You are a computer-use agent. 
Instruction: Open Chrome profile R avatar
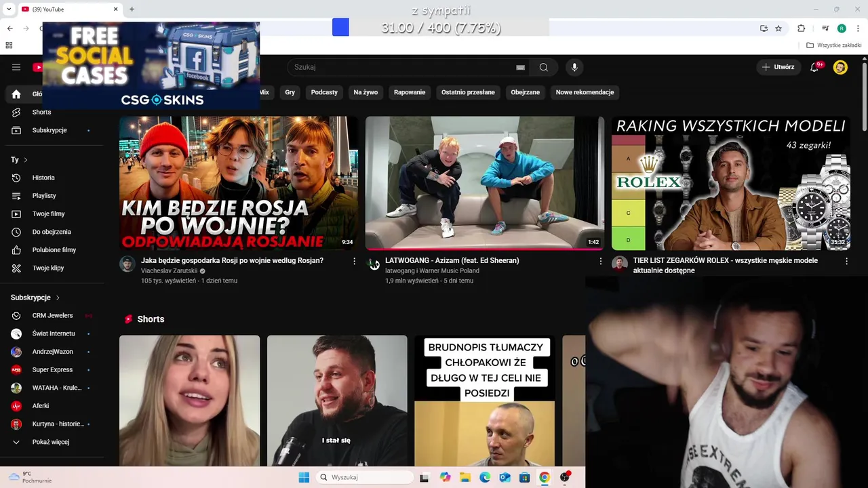click(x=842, y=28)
